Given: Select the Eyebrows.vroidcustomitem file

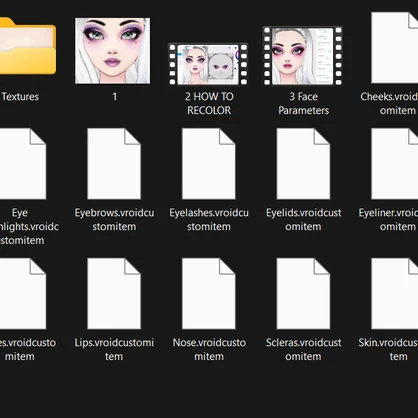Looking at the screenshot, I should (114, 164).
